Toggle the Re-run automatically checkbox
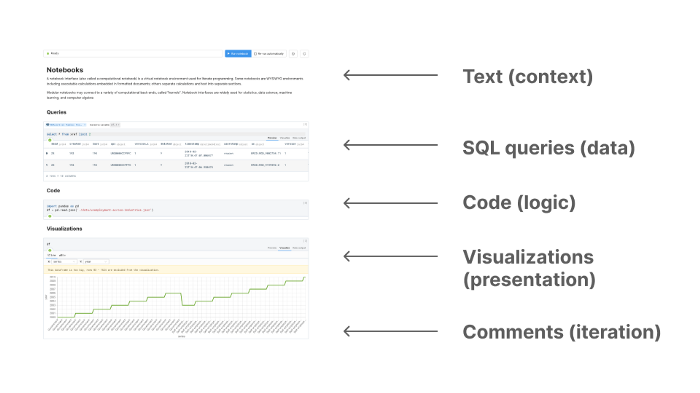The width and height of the screenshot is (700, 393). click(x=255, y=54)
